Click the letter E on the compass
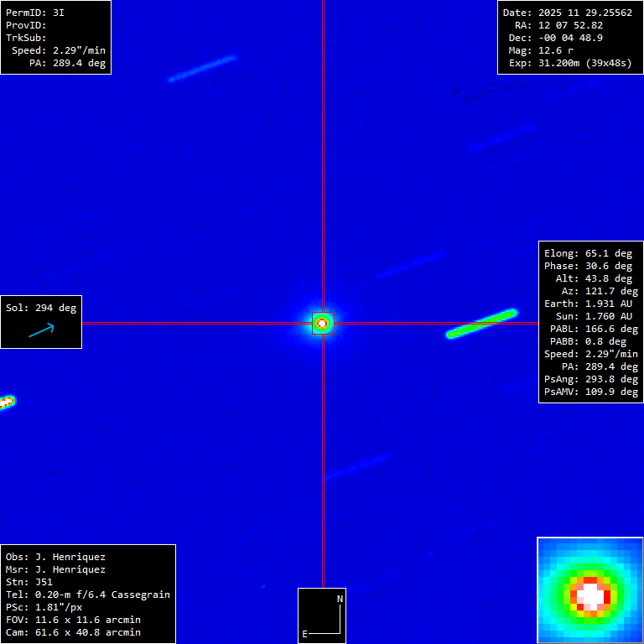644x644 pixels. [305, 634]
